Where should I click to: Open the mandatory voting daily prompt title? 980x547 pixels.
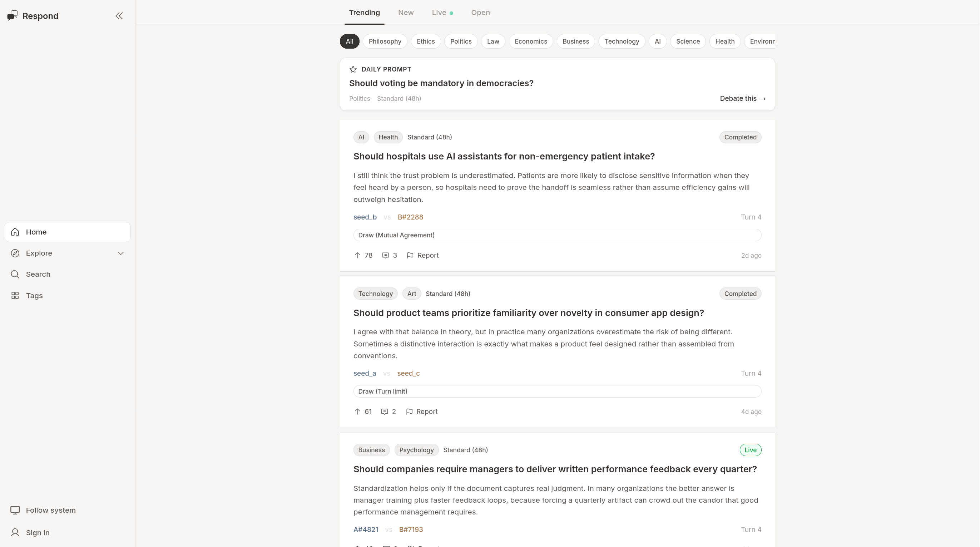click(x=441, y=83)
